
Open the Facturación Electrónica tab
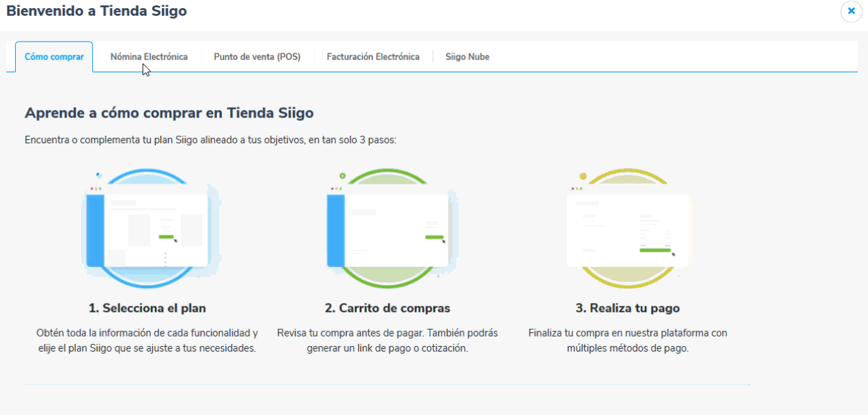[x=373, y=57]
